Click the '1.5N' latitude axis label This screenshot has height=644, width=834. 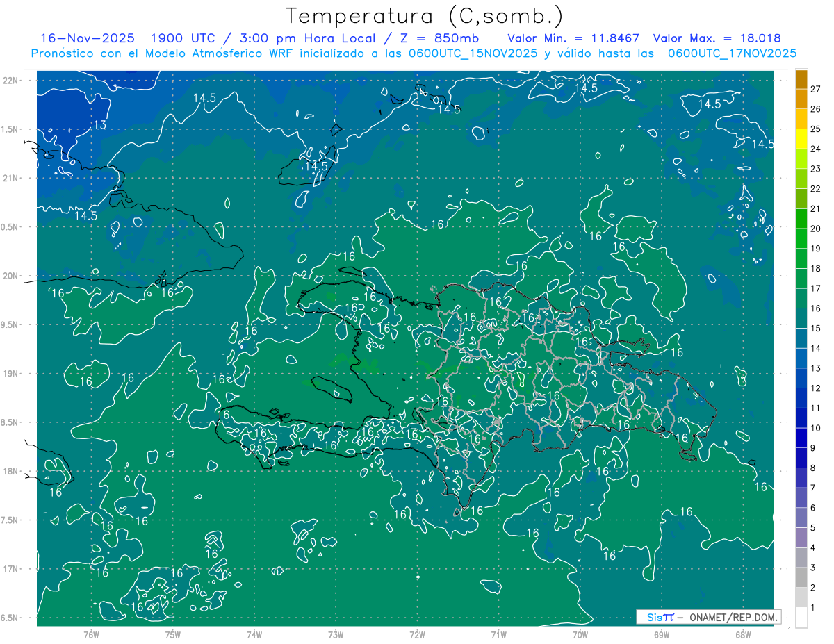click(x=10, y=130)
